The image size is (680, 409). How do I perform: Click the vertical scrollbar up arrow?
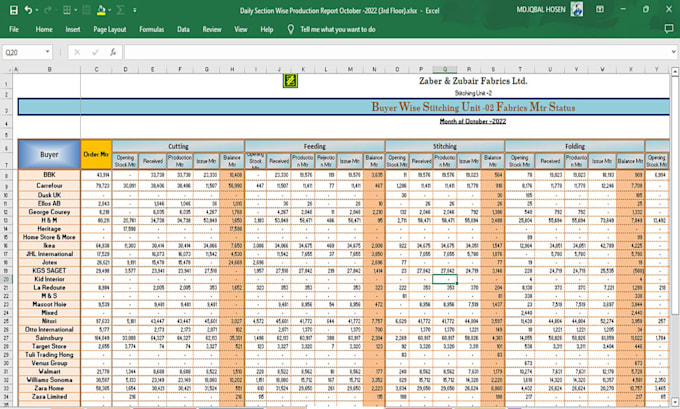pos(675,71)
